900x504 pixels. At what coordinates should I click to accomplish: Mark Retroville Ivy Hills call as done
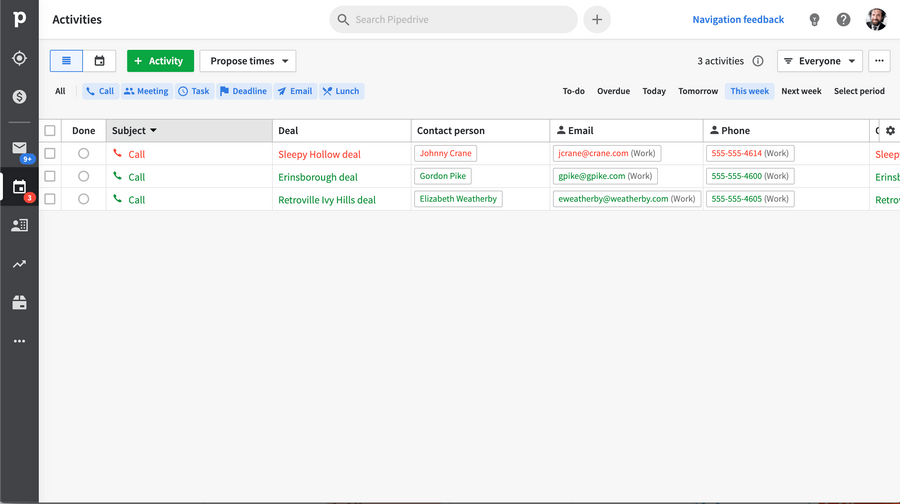coord(84,199)
